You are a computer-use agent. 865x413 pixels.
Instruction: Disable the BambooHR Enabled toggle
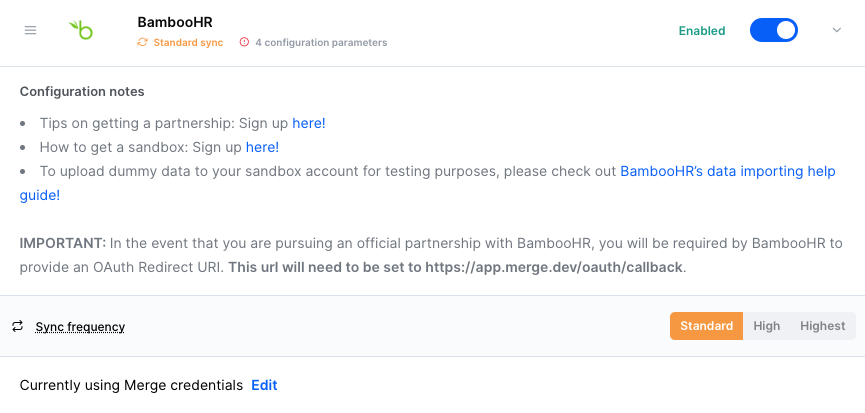pyautogui.click(x=773, y=30)
